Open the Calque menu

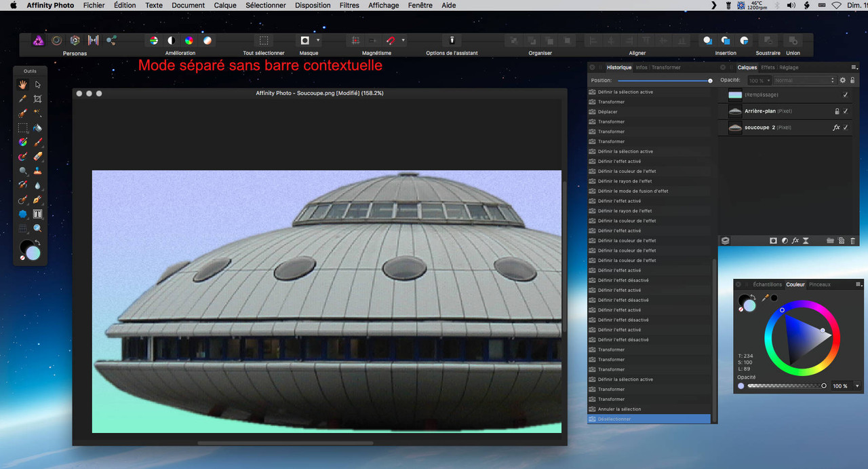tap(225, 5)
